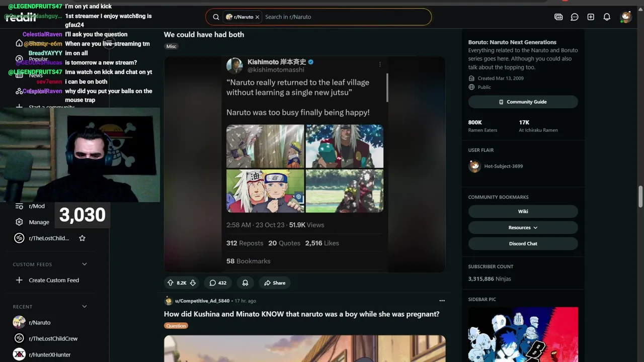Open the notifications bell
The width and height of the screenshot is (644, 362).
click(x=607, y=17)
